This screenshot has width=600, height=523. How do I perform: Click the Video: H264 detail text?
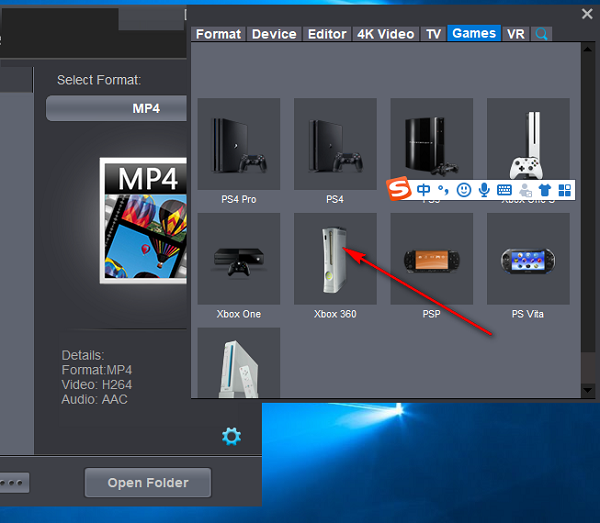tap(97, 385)
